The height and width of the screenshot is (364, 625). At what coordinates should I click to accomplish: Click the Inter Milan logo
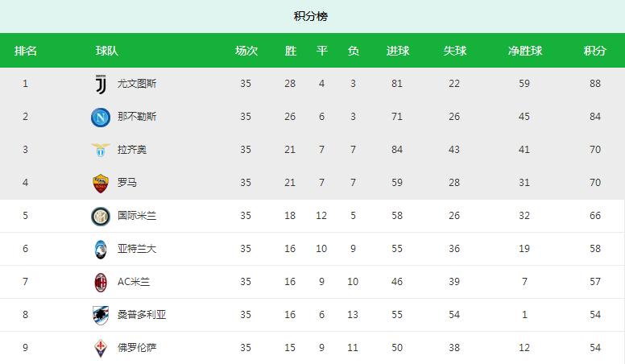tap(101, 216)
